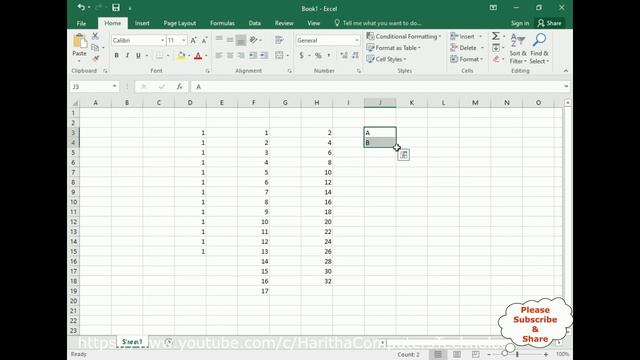Click the Share button
640x360 pixels.
[549, 23]
